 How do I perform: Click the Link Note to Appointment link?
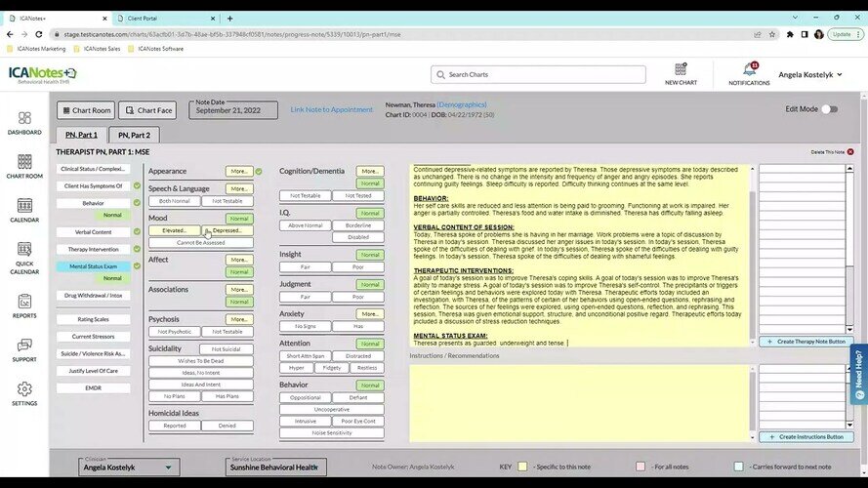[331, 110]
